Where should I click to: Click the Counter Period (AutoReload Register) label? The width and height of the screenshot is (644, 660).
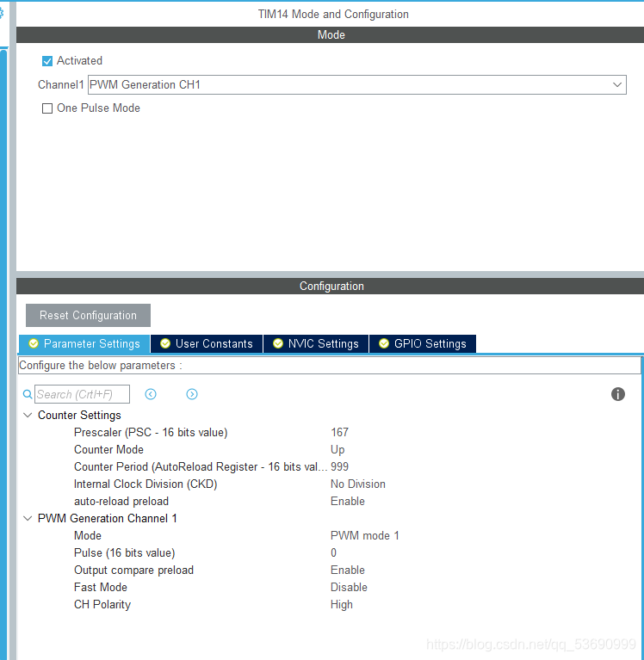pyautogui.click(x=201, y=466)
